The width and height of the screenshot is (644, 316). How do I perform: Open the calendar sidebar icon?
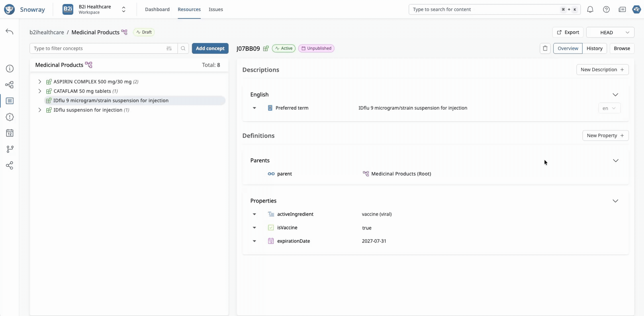(10, 133)
